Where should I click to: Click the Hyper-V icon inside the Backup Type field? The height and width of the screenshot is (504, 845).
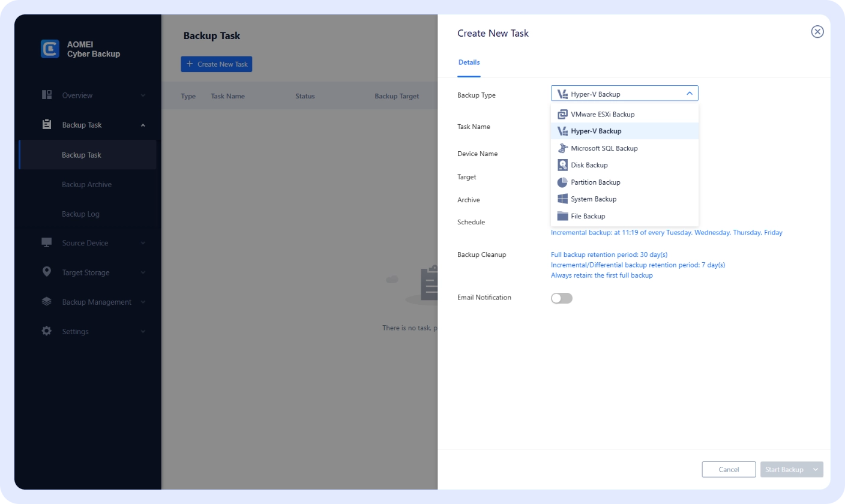coord(562,94)
